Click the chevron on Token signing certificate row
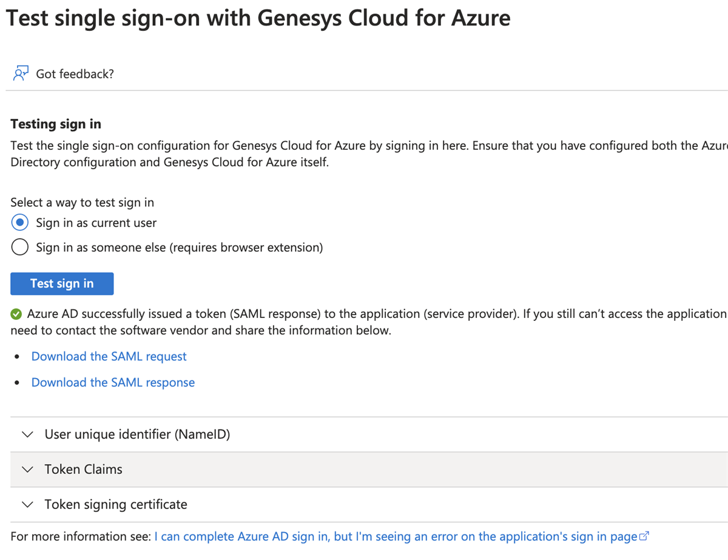Image resolution: width=728 pixels, height=560 pixels. [27, 504]
